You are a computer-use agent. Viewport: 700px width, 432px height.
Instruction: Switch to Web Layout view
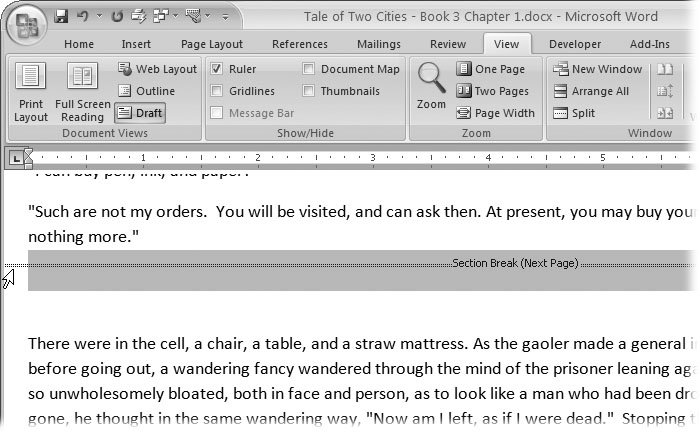(157, 69)
